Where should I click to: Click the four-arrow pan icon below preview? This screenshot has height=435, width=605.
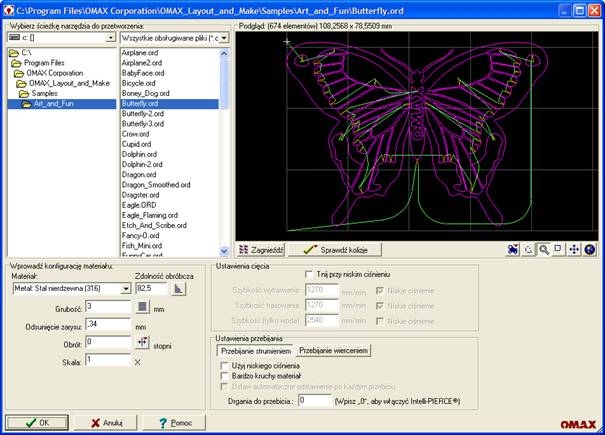(x=573, y=249)
